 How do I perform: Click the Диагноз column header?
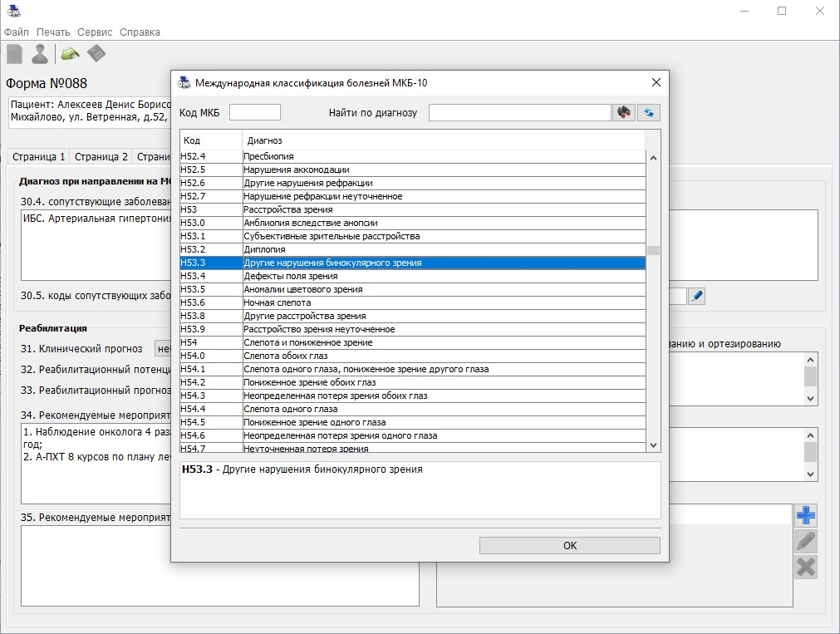tap(444, 140)
